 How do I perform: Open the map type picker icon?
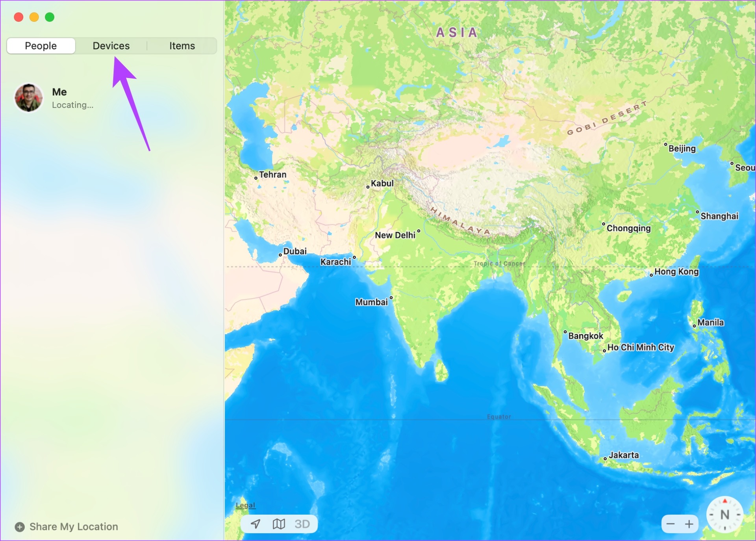click(x=279, y=524)
